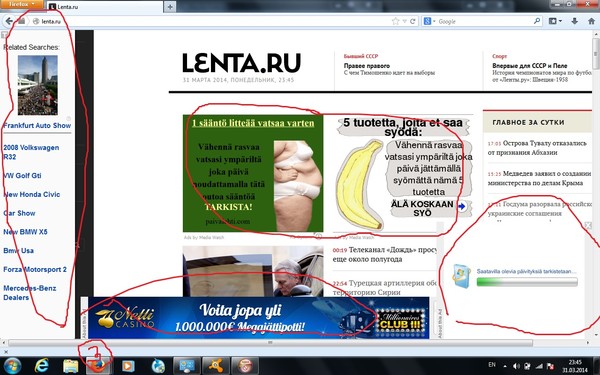Open the downloads arrow icon

574,21
